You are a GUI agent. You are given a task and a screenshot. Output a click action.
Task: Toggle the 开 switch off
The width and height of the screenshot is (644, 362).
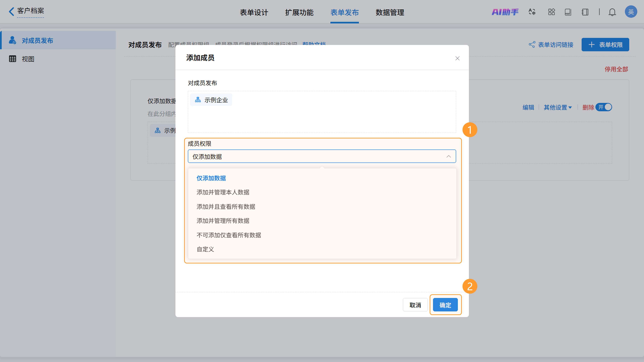[x=604, y=107]
